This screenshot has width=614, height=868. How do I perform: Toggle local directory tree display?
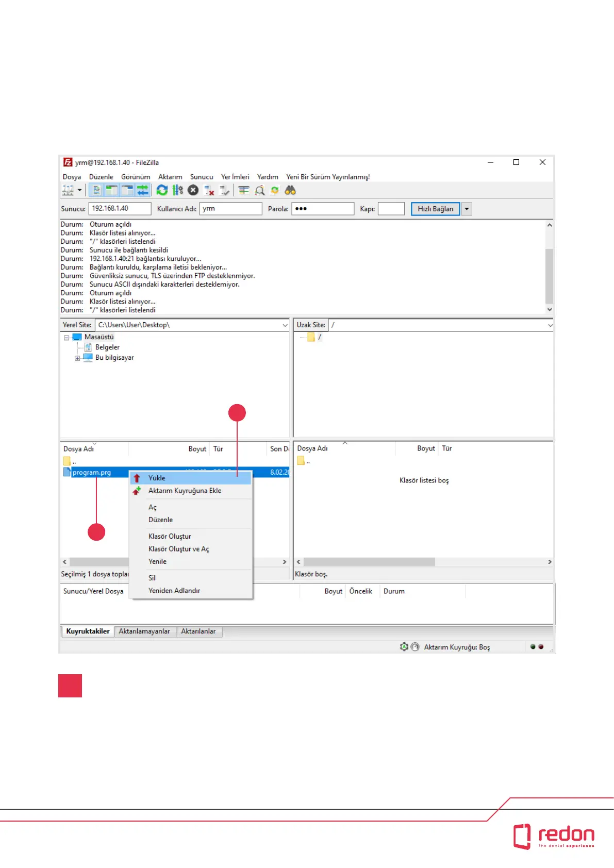(x=111, y=190)
